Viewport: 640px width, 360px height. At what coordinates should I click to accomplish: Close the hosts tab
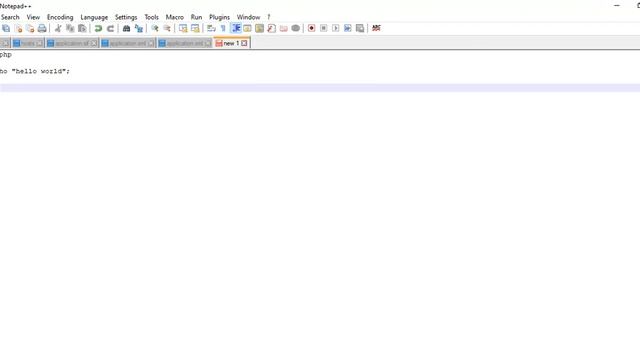(x=40, y=43)
